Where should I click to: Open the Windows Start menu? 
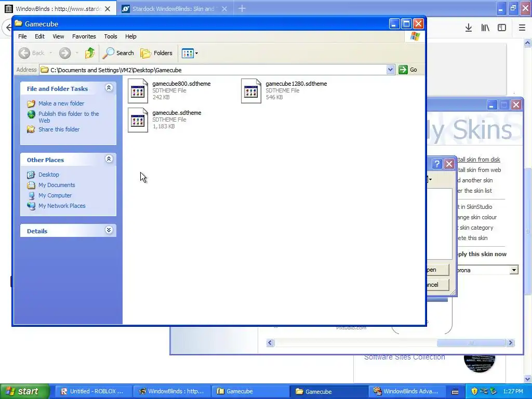(24, 391)
